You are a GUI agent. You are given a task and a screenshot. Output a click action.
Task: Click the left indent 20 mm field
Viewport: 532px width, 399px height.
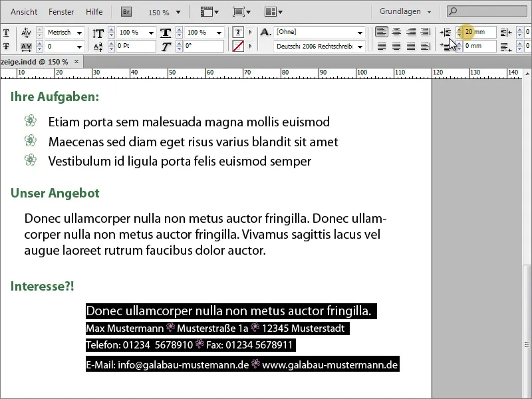(479, 32)
